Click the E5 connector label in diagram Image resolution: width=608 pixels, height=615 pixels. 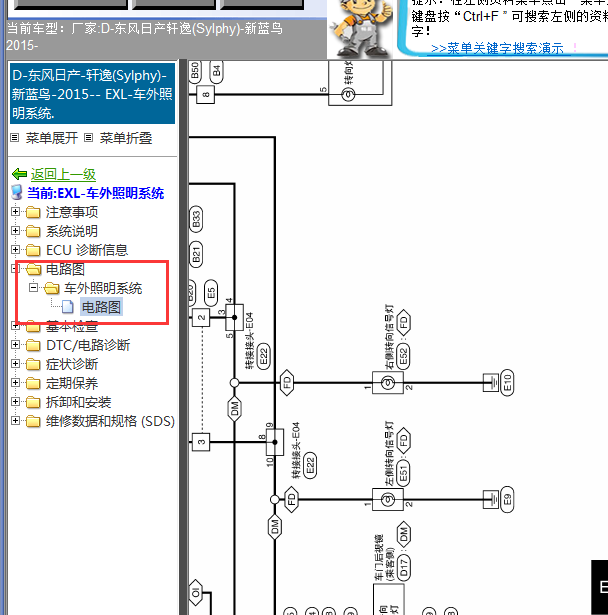pyautogui.click(x=211, y=293)
